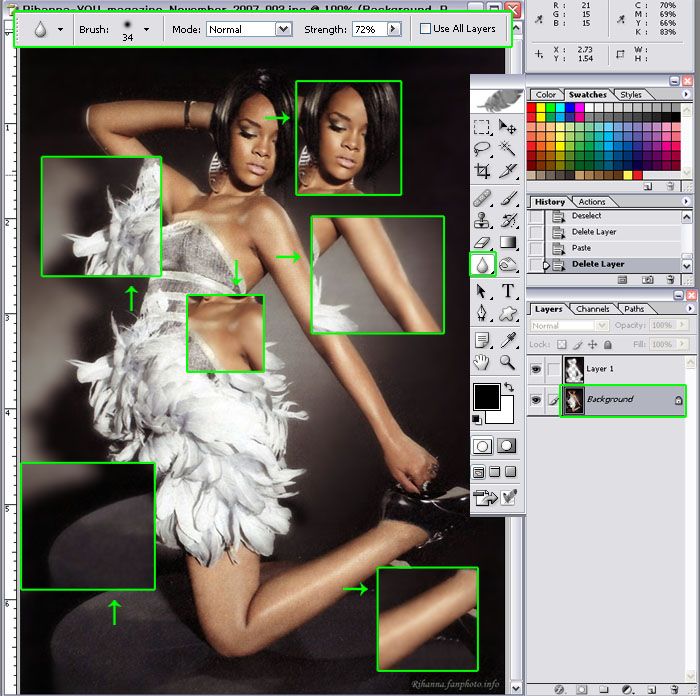Viewport: 700px width, 696px height.
Task: Switch to Quick Mask mode
Action: [507, 446]
